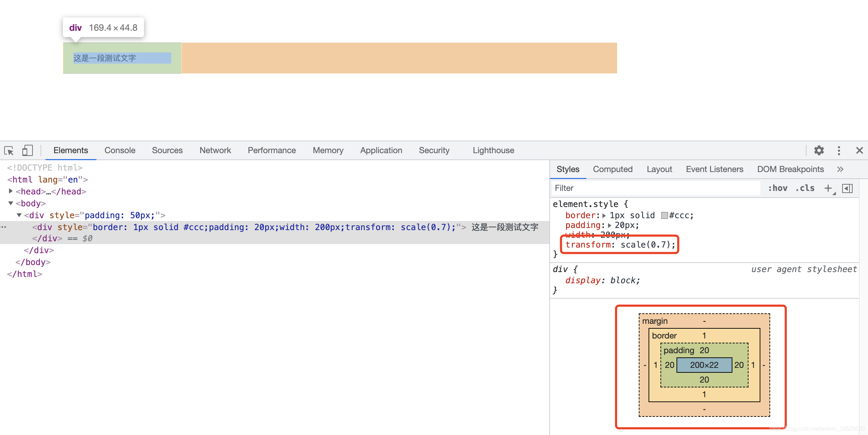Toggle off the transform: scale(0.7) declaration
The image size is (868, 435).
tap(559, 244)
